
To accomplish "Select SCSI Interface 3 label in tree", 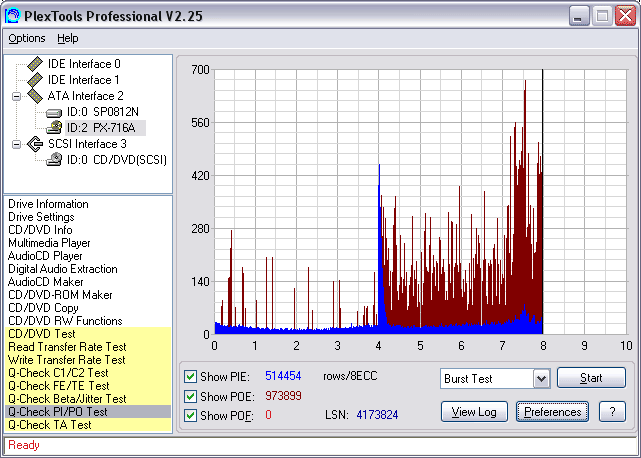I will pos(87,144).
